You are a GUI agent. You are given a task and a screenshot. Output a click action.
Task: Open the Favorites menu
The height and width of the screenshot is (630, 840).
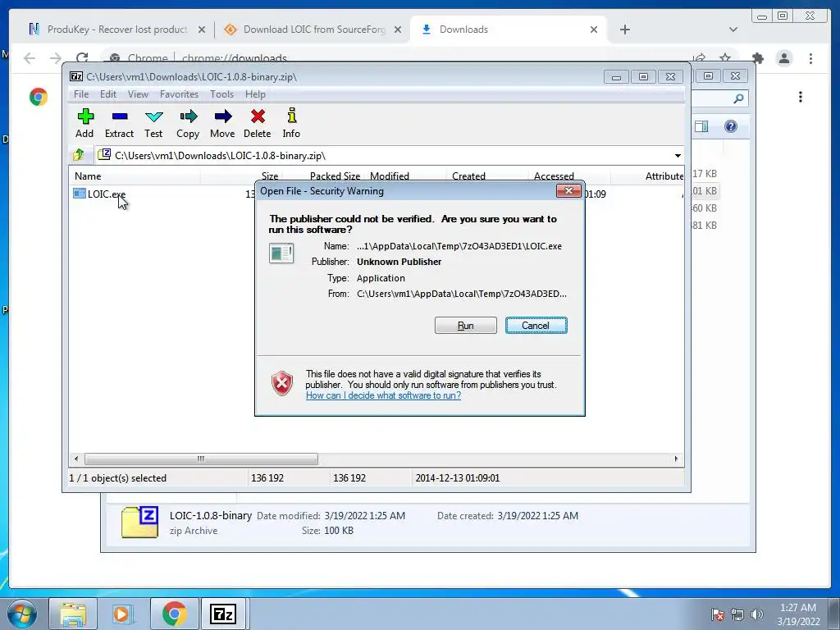[179, 94]
